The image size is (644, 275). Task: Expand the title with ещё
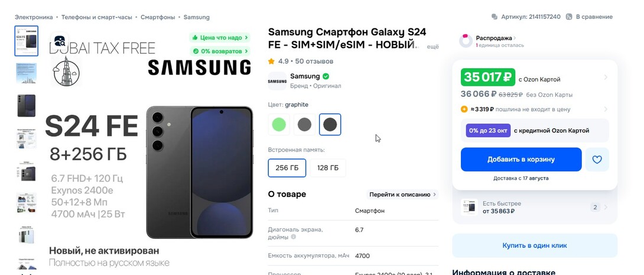click(433, 47)
